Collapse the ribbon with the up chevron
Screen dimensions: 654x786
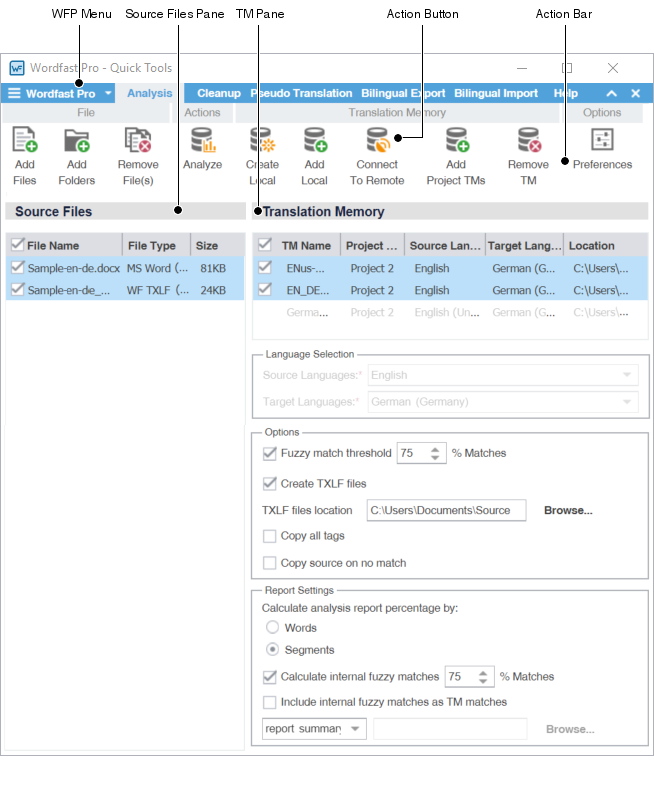(611, 93)
